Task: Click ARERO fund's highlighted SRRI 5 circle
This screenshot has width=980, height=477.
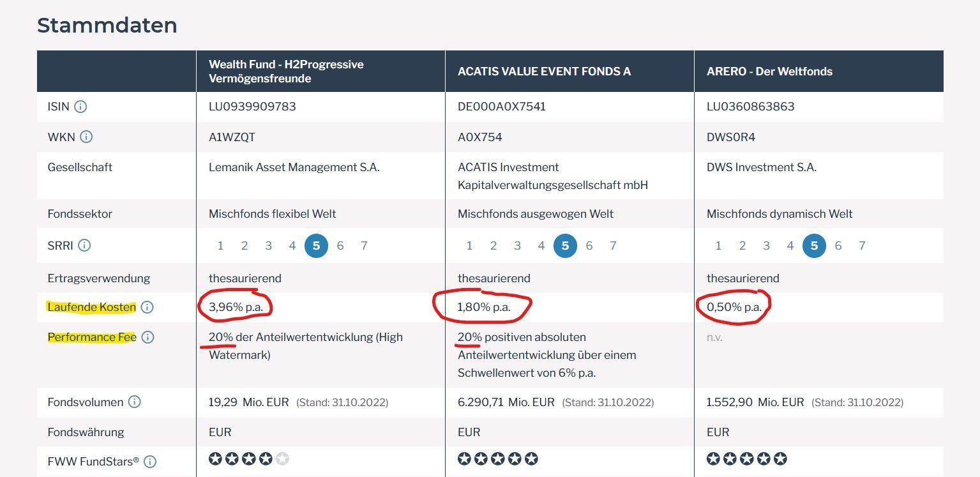Action: [814, 246]
